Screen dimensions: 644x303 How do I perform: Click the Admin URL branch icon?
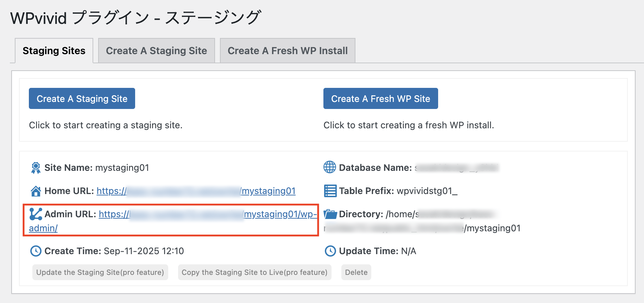(36, 214)
